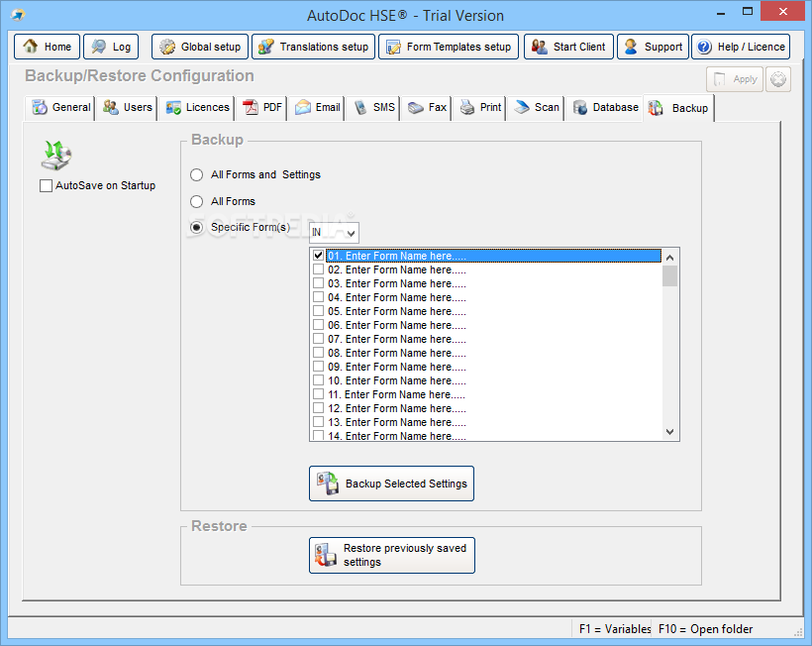Open the IN dropdown list

pyautogui.click(x=334, y=233)
